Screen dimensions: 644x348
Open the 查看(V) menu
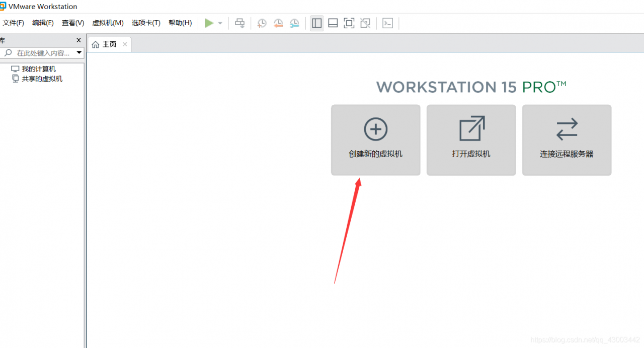73,23
